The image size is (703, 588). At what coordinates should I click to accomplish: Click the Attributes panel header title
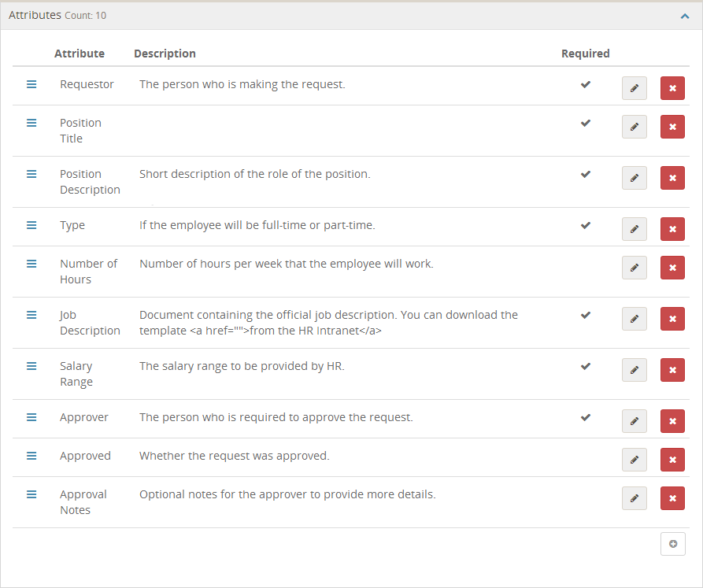(35, 15)
